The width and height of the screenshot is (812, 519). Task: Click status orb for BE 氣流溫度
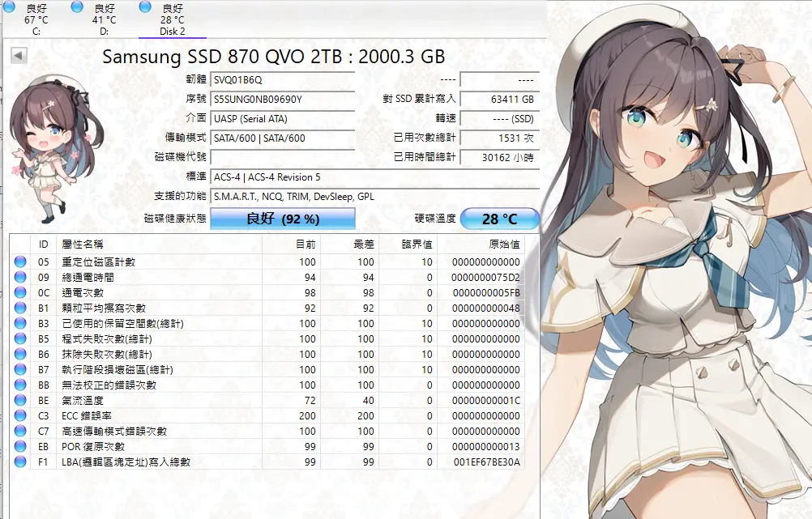[20, 401]
